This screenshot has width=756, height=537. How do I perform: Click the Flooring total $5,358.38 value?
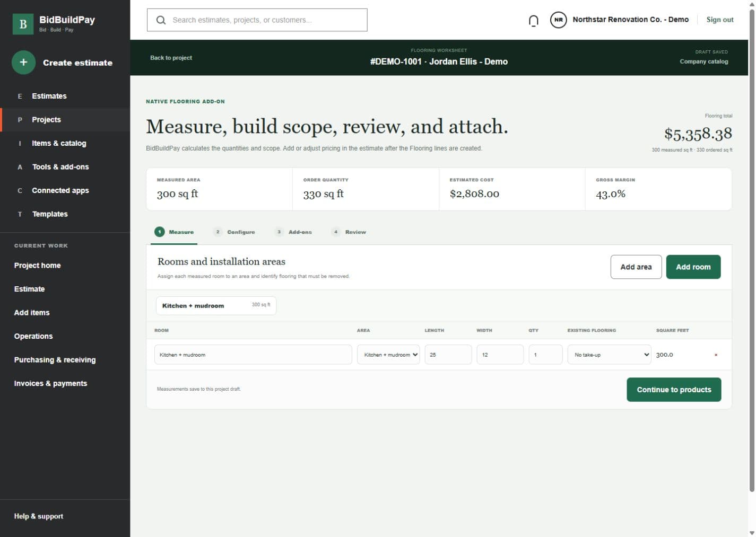point(698,134)
